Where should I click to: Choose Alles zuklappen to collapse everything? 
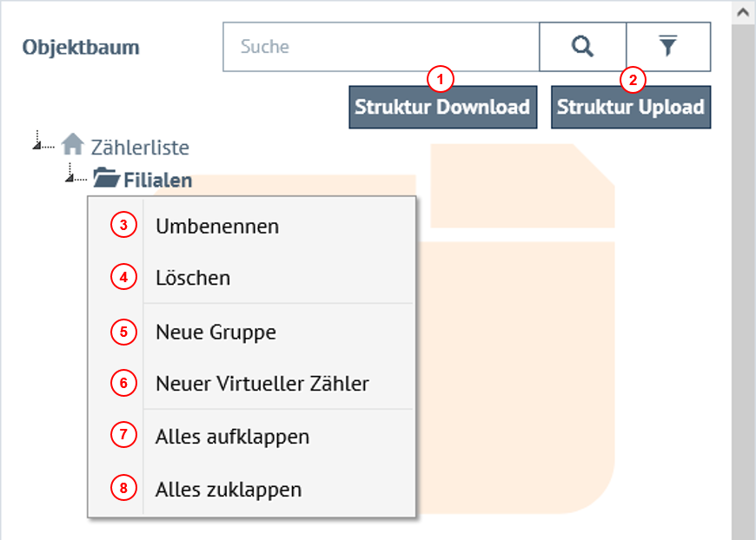(x=228, y=489)
